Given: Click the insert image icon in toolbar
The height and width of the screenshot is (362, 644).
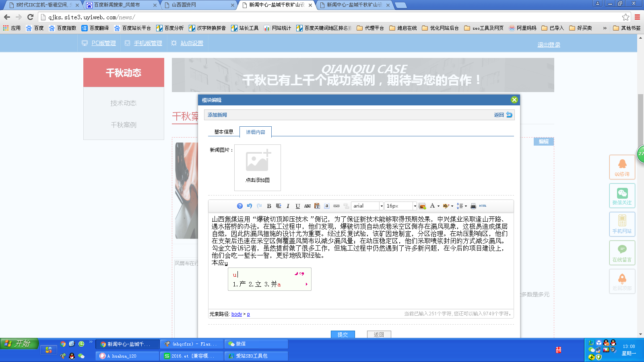Looking at the screenshot, I should click(422, 206).
